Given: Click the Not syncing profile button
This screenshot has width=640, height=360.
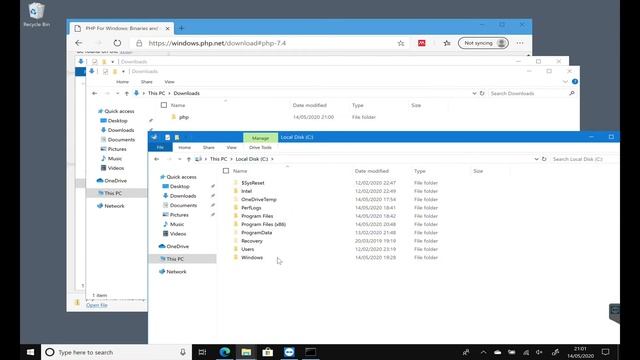Looking at the screenshot, I should (x=483, y=43).
